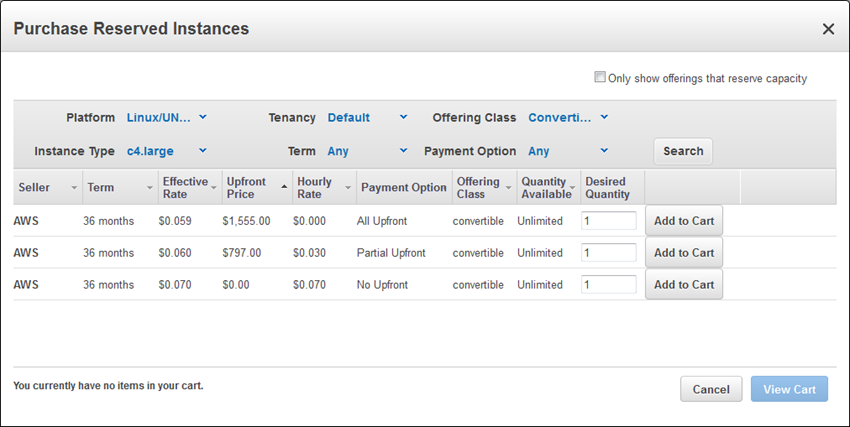Expand the Term filter dropdown
The width and height of the screenshot is (850, 427).
coord(367,151)
